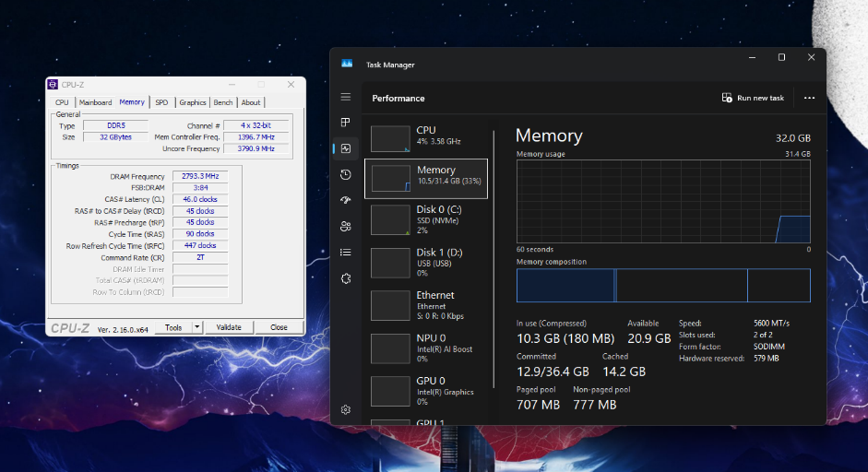The height and width of the screenshot is (472, 868).
Task: Select Disk 1 (D:) USB performance item
Action: [426, 264]
